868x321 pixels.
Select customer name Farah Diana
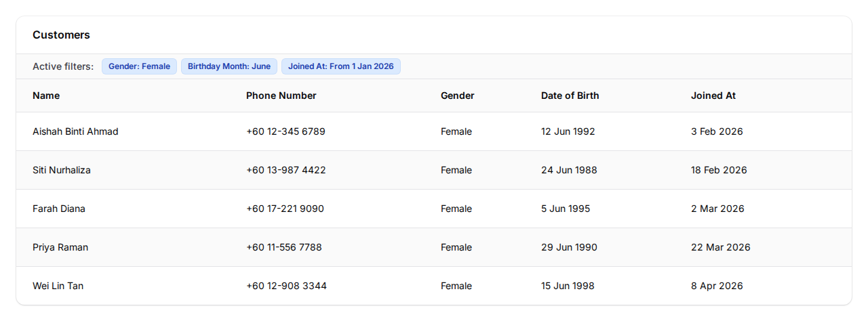tap(59, 209)
